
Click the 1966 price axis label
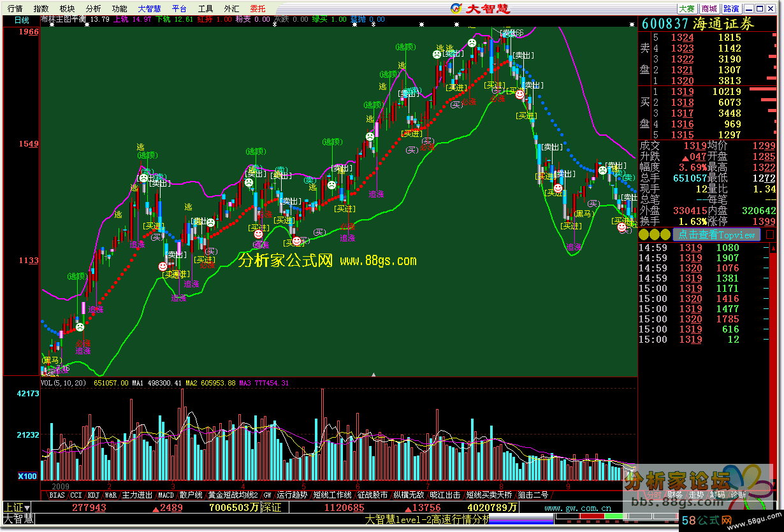[x=28, y=32]
